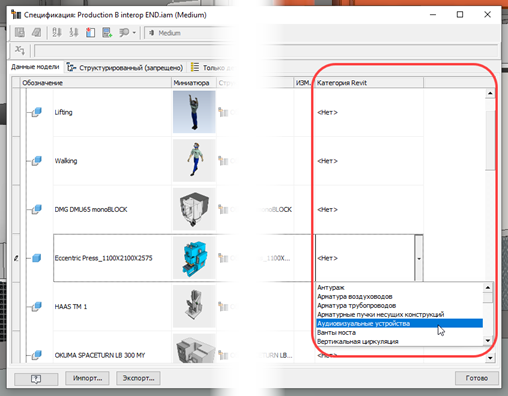This screenshot has height=396, width=508.
Task: Click the second toolbar icon beside BOM settings
Action: [x=36, y=33]
